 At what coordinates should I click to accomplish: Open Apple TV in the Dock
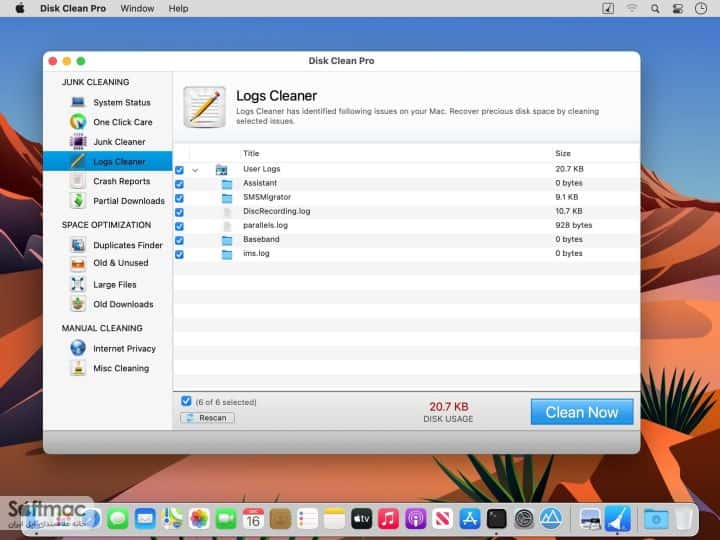(x=361, y=519)
